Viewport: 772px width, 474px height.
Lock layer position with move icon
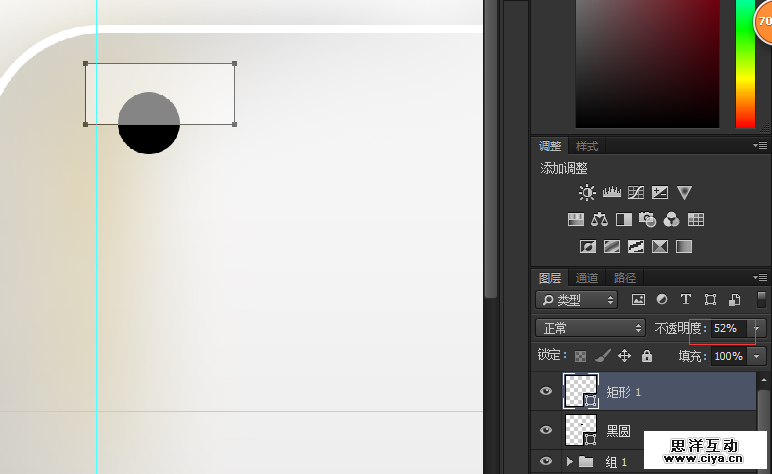624,356
